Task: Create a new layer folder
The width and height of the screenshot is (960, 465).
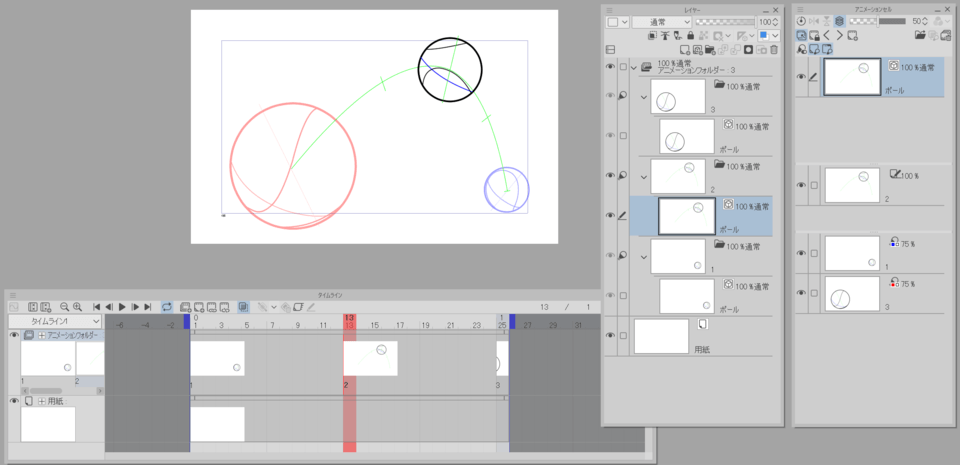Action: click(710, 50)
